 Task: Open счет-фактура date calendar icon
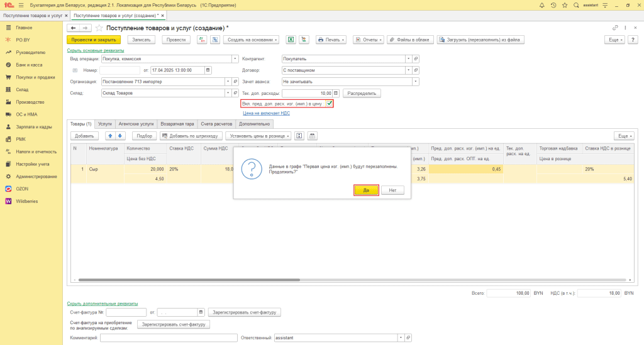pos(201,312)
